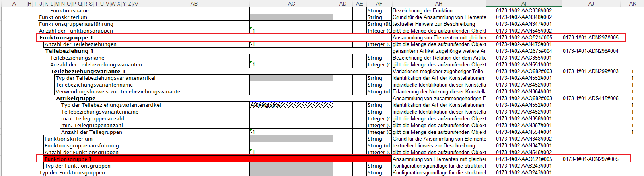This screenshot has width=644, height=176.
Task: Select the max. Teilegruppenanzahl cell
Action: coord(92,119)
